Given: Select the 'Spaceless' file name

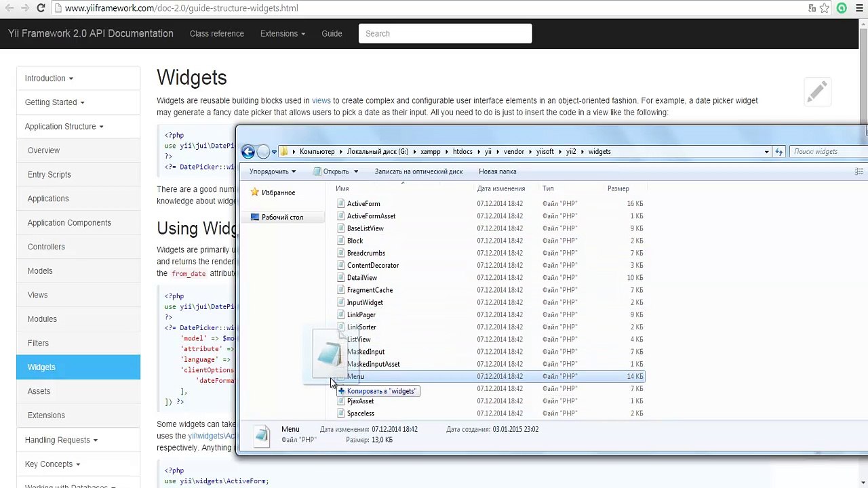Looking at the screenshot, I should click(x=360, y=413).
